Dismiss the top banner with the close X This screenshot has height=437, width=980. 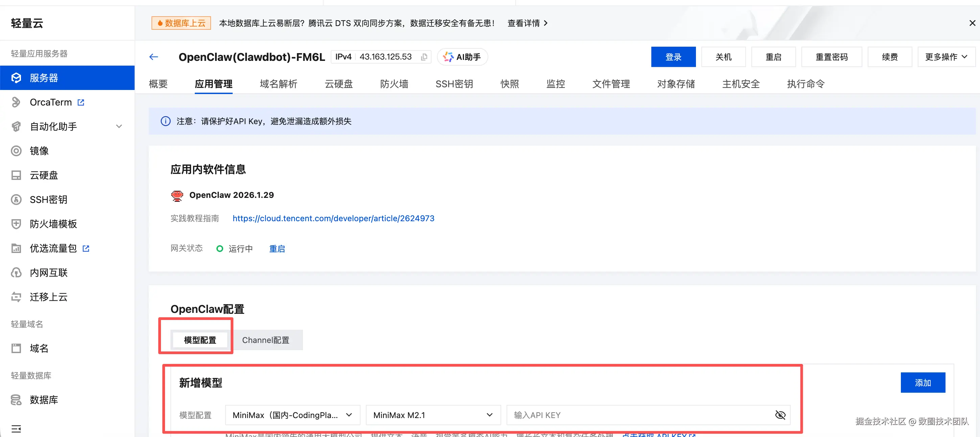[x=972, y=23]
